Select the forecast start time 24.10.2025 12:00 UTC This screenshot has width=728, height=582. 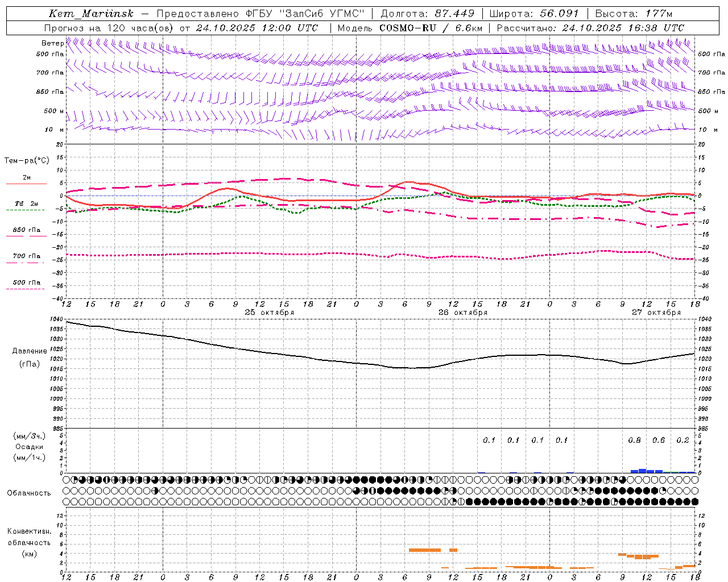[257, 28]
